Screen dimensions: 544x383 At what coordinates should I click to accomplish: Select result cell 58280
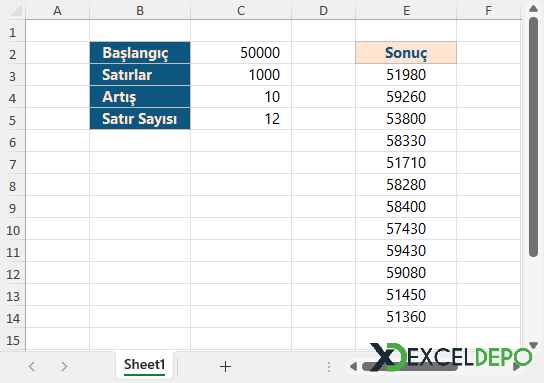pos(406,185)
